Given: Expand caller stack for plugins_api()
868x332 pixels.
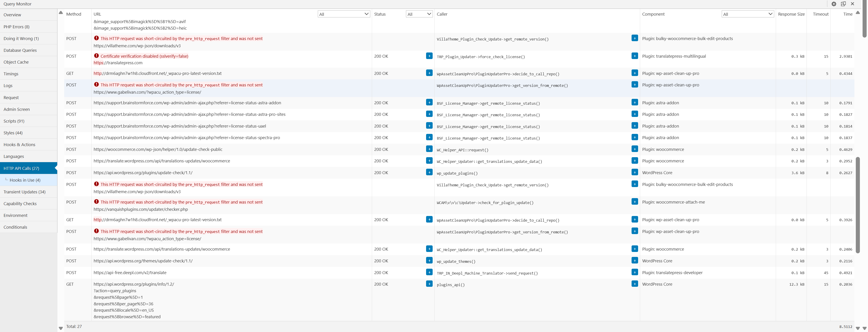Looking at the screenshot, I should [634, 284].
